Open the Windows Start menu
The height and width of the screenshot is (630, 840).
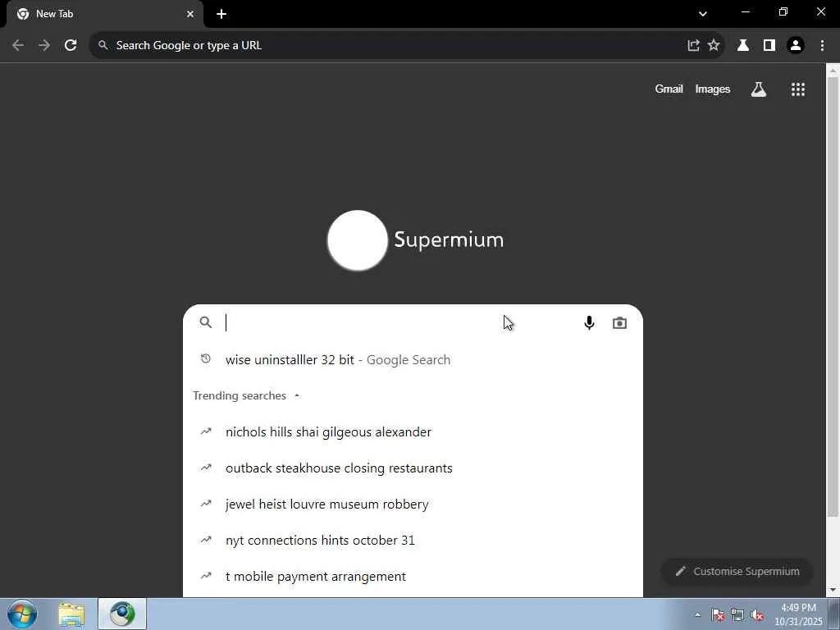[22, 614]
